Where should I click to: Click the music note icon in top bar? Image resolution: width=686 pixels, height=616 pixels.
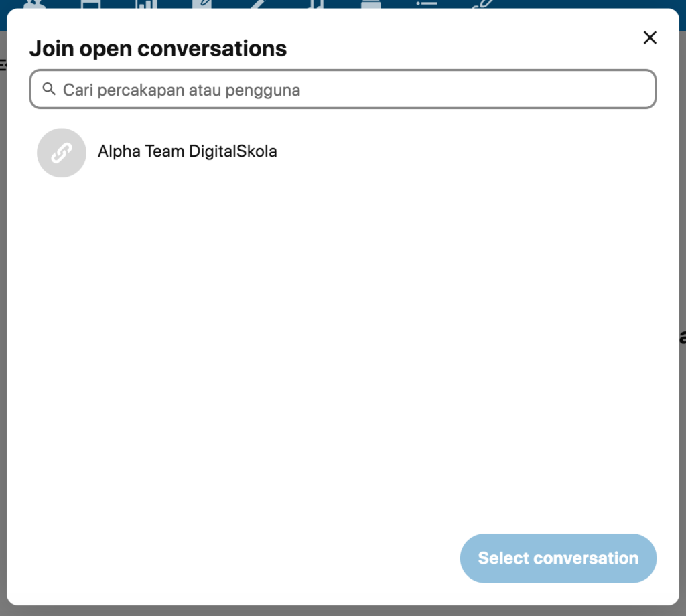315,4
